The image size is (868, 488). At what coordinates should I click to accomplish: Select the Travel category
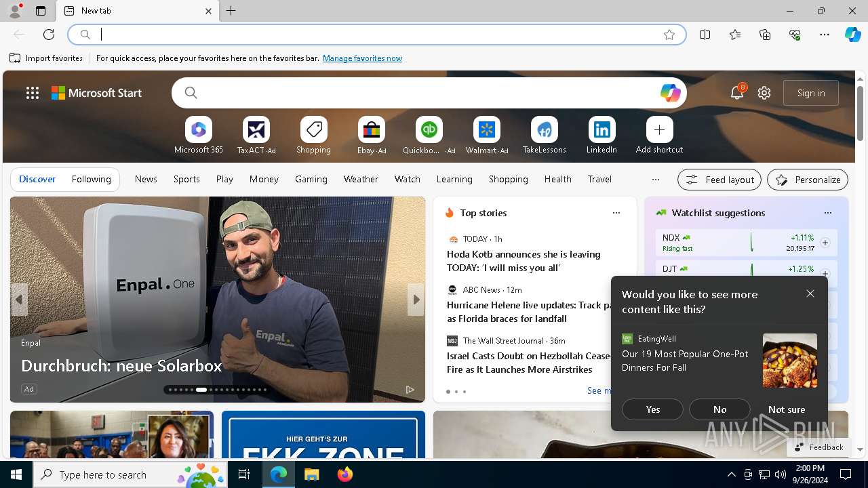[x=599, y=180]
